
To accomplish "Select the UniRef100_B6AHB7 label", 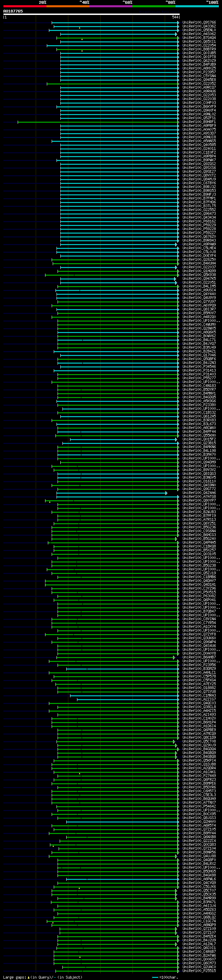I will (x=199, y=657).
